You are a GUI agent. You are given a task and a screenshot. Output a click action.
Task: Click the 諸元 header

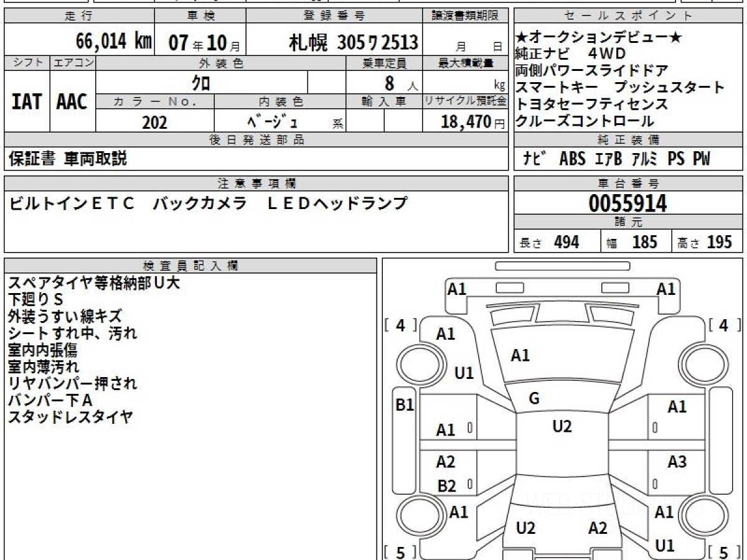(629, 222)
